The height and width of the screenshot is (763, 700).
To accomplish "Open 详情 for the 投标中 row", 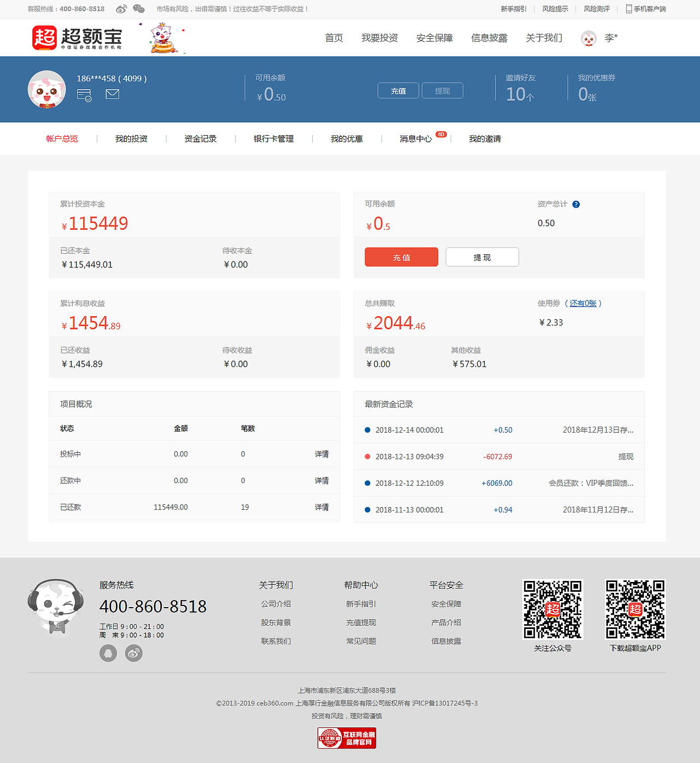I will pyautogui.click(x=322, y=454).
